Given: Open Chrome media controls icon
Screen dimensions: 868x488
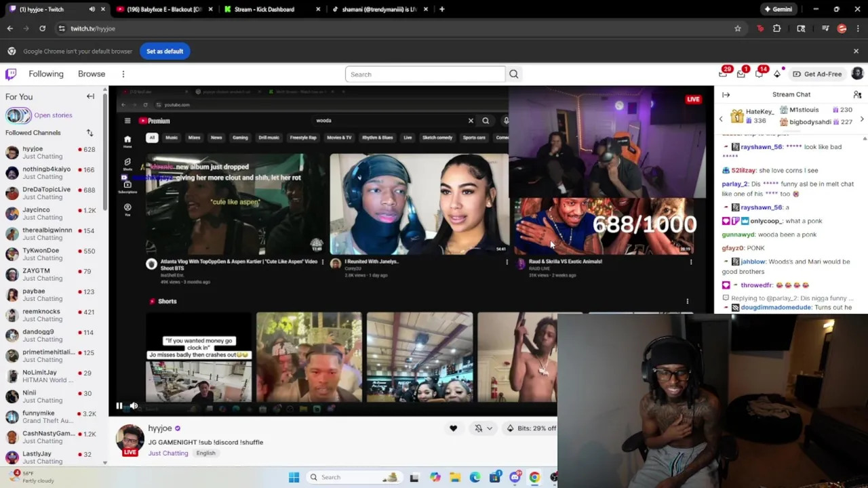Looking at the screenshot, I should [x=825, y=28].
